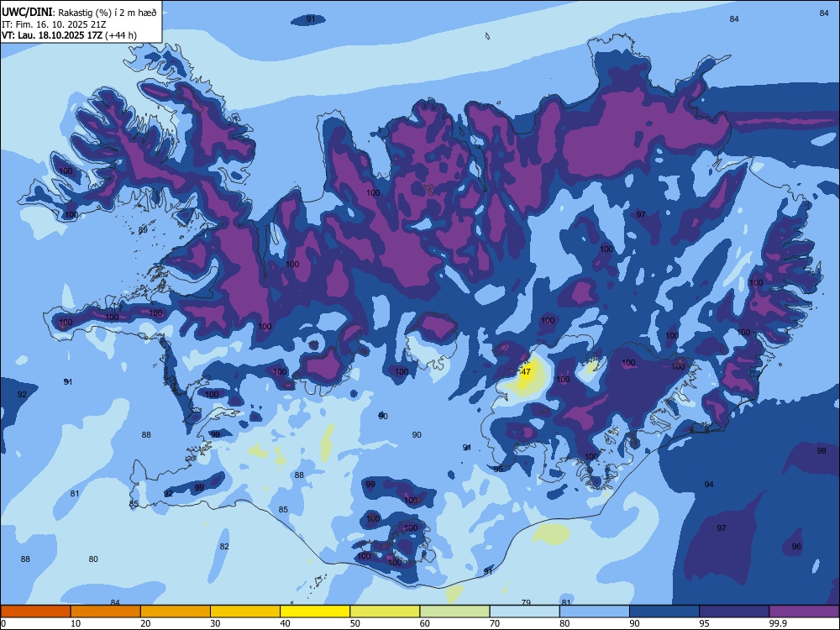Click the legend tick label '20'
840x630 pixels.
[x=145, y=623]
